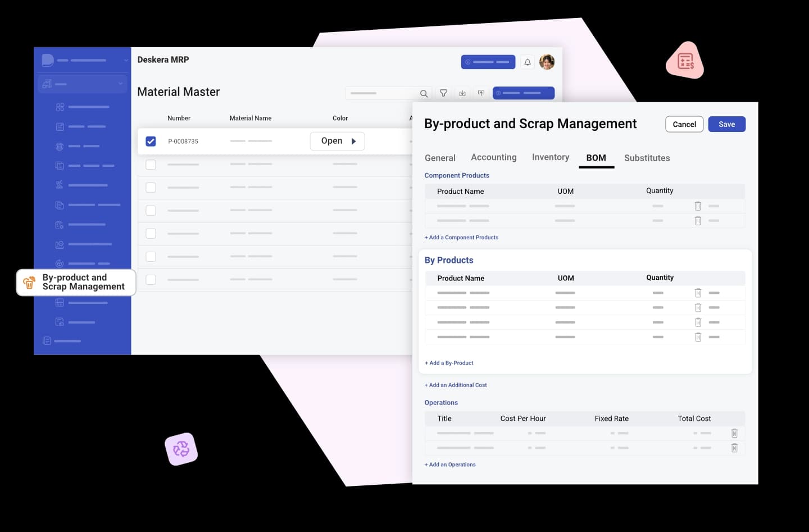Open the filter funnel icon
This screenshot has height=532, width=809.
click(x=443, y=93)
